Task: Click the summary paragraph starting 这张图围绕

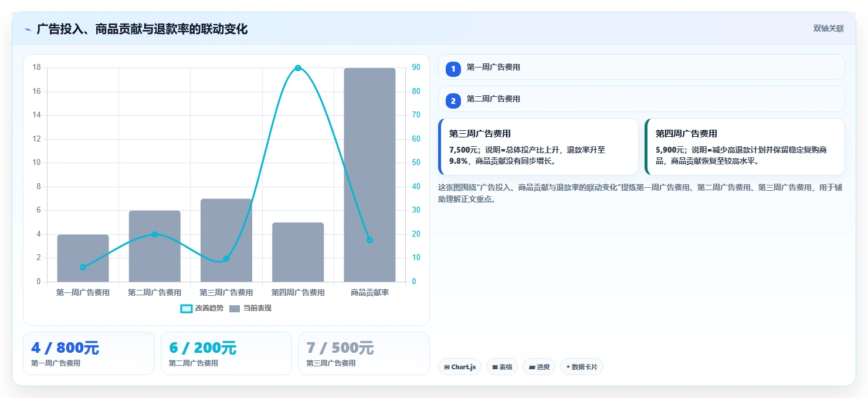Action: pos(640,193)
